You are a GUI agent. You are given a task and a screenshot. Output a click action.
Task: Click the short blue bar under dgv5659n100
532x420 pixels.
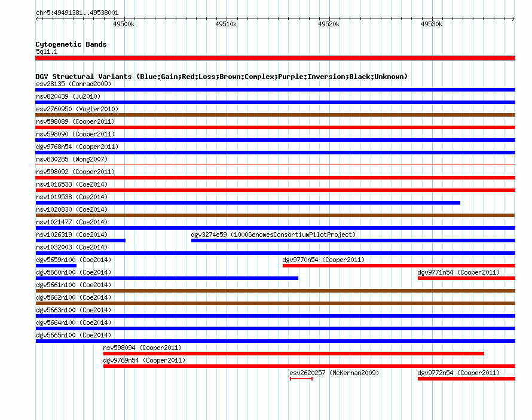(56, 266)
